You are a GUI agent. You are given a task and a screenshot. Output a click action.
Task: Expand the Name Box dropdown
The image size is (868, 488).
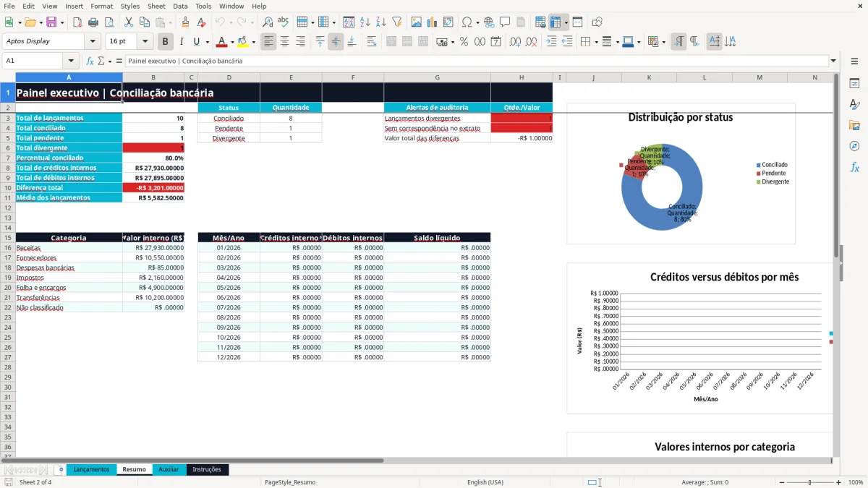pyautogui.click(x=71, y=61)
